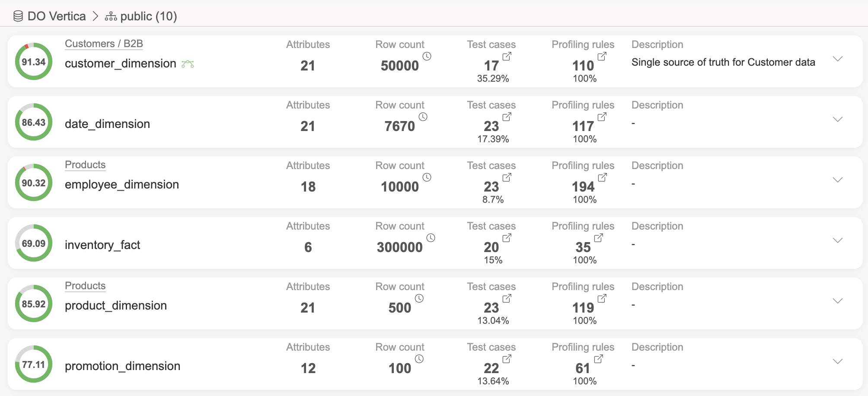The image size is (868, 396).
Task: Open promotion_dimension profiling rules link icon
Action: pyautogui.click(x=599, y=359)
